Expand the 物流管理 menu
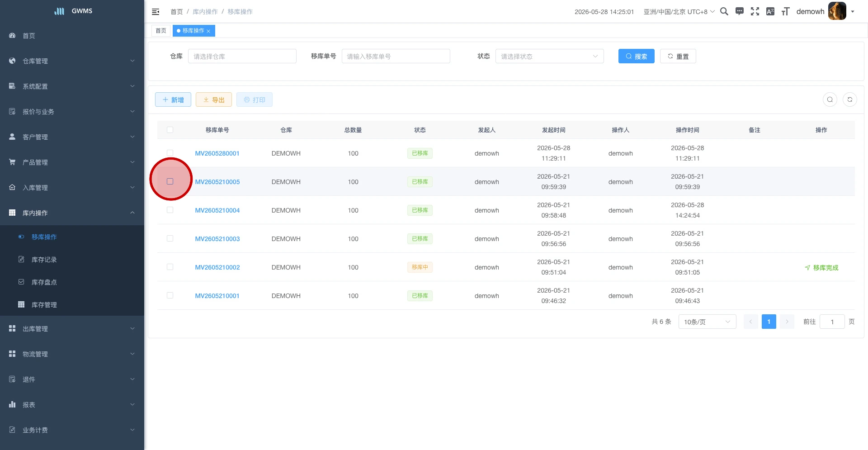 click(72, 354)
